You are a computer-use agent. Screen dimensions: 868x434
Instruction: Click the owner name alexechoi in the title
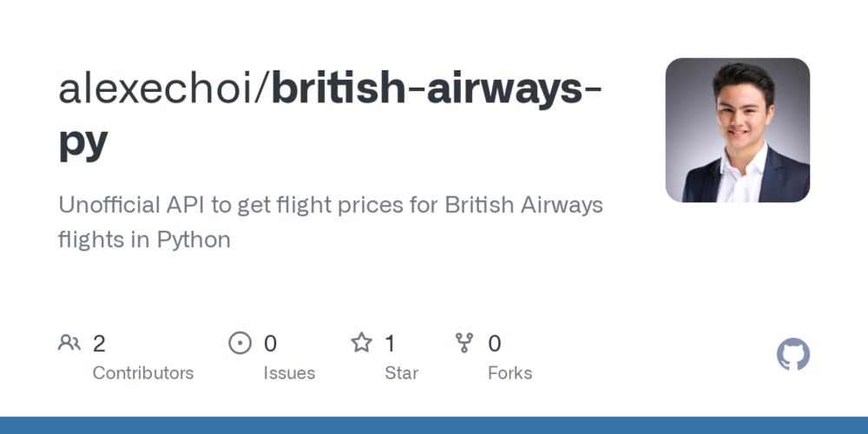[159, 89]
